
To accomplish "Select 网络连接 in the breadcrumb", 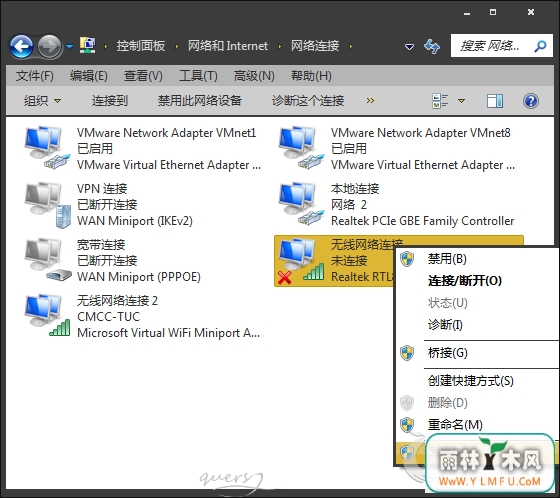I will tap(315, 46).
